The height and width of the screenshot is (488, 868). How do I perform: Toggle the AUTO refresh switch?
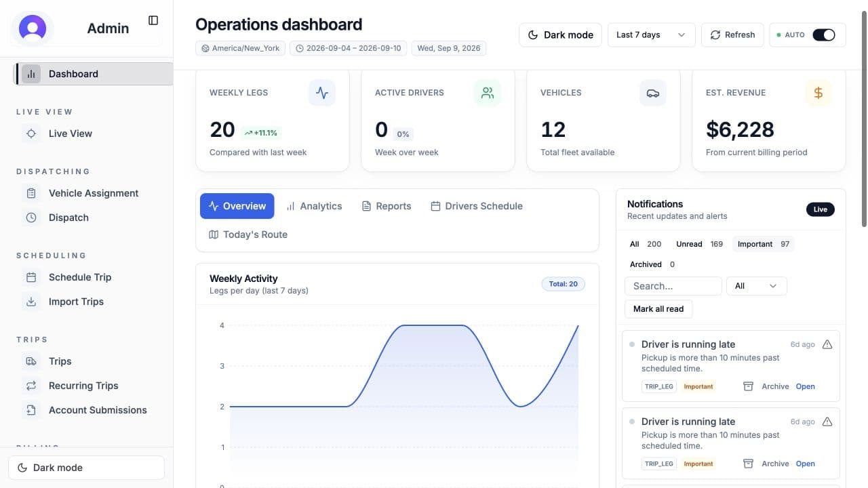pos(824,35)
